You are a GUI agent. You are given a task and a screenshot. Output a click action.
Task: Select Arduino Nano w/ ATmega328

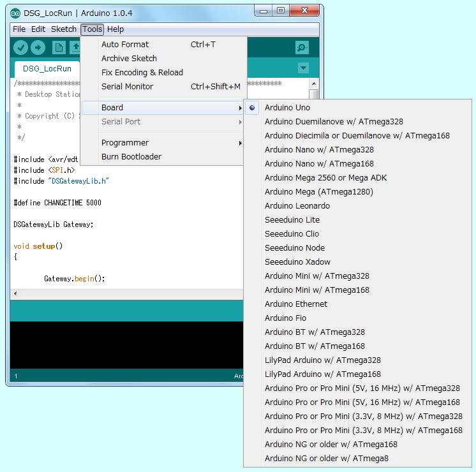coord(357,150)
